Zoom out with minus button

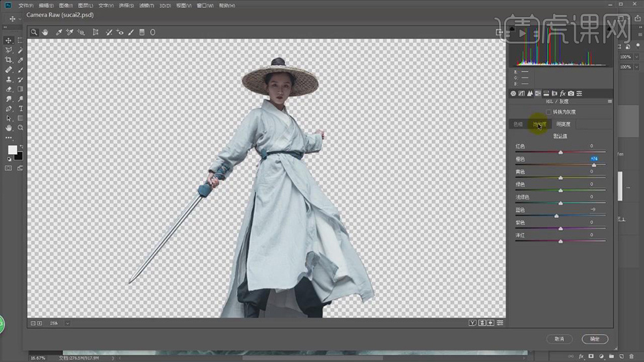point(33,324)
